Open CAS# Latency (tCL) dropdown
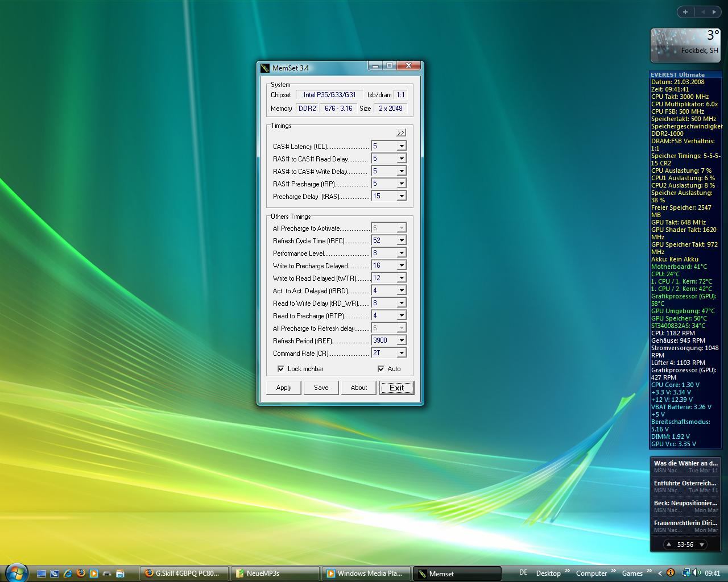This screenshot has width=728, height=582. pyautogui.click(x=402, y=146)
